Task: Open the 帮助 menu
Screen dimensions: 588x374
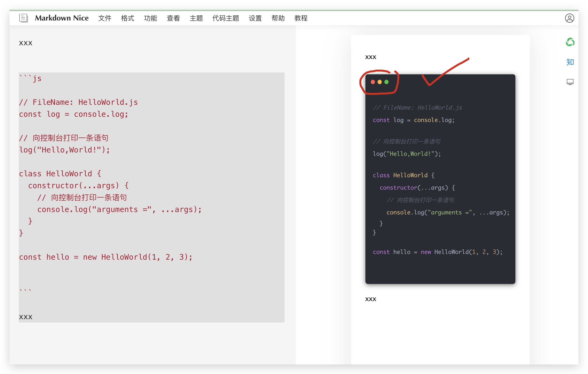Action: (x=278, y=18)
